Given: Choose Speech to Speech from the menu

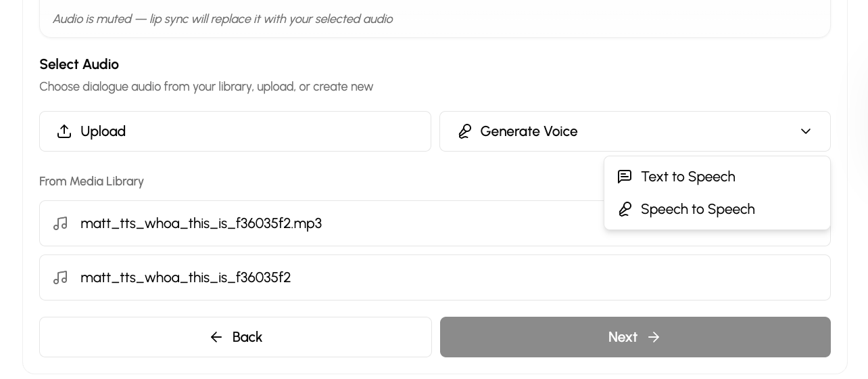Looking at the screenshot, I should tap(697, 209).
